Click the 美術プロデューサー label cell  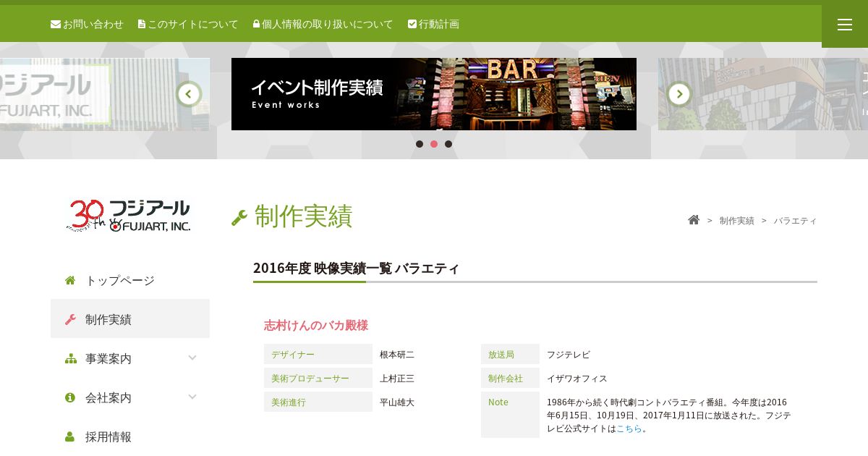tap(318, 378)
